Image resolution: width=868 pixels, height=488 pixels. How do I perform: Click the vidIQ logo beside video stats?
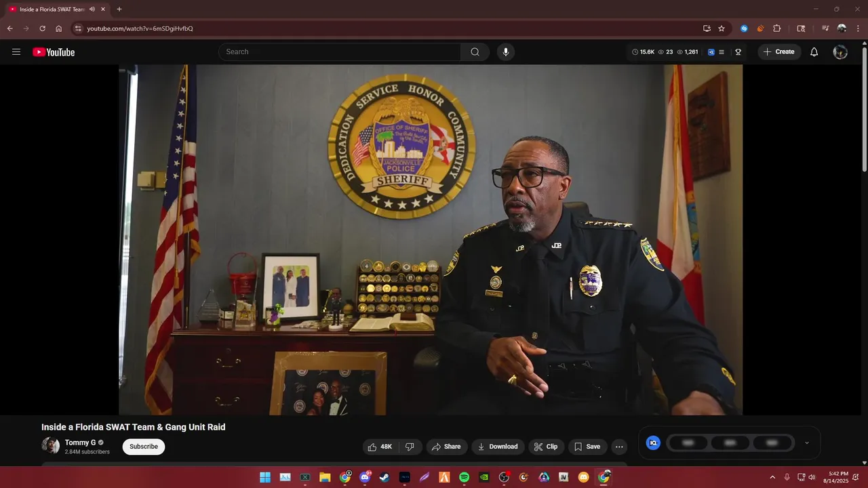click(x=653, y=443)
